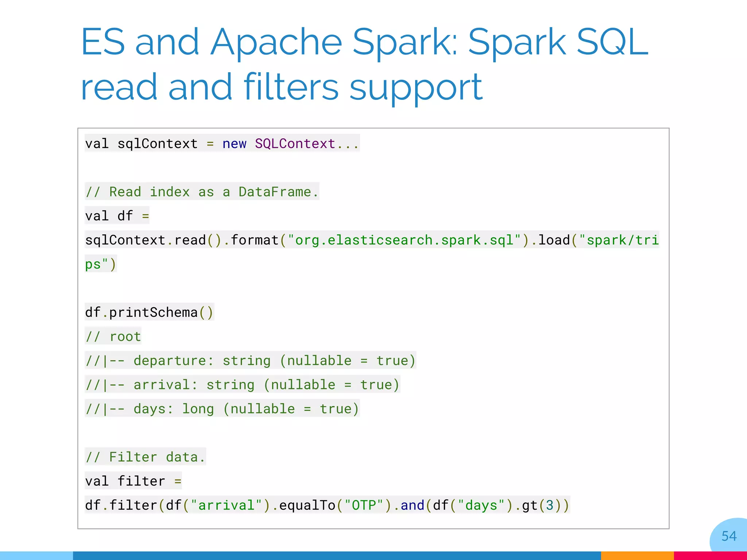Click the line 'val sqlContext = new SQLContext...'
The width and height of the screenshot is (747, 560).
(x=222, y=143)
